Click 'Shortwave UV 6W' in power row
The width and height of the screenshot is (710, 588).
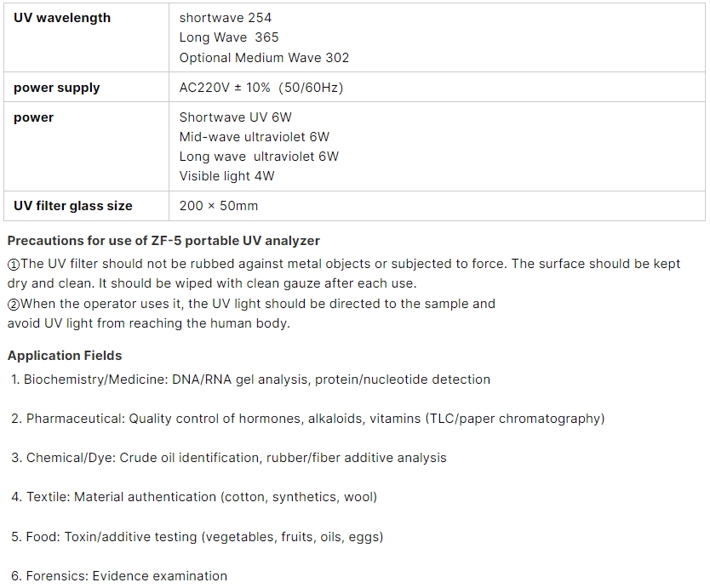coord(236,117)
